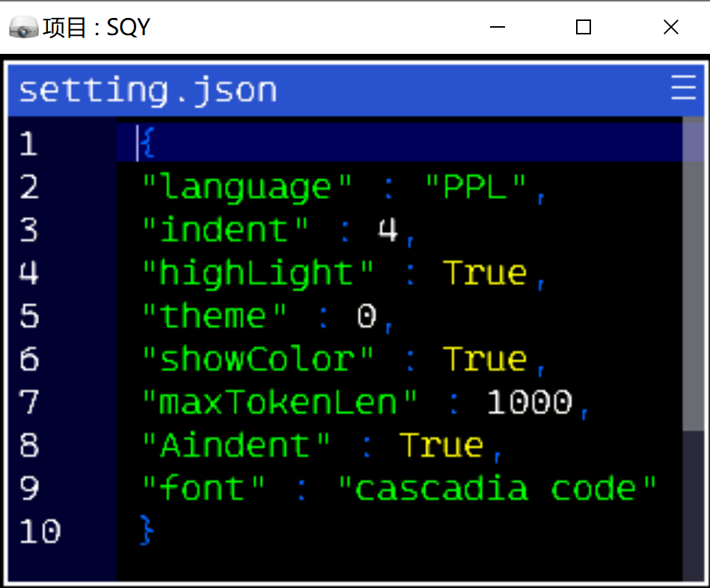The height and width of the screenshot is (588, 710).
Task: Click line number 10 in the gutter
Action: click(40, 531)
